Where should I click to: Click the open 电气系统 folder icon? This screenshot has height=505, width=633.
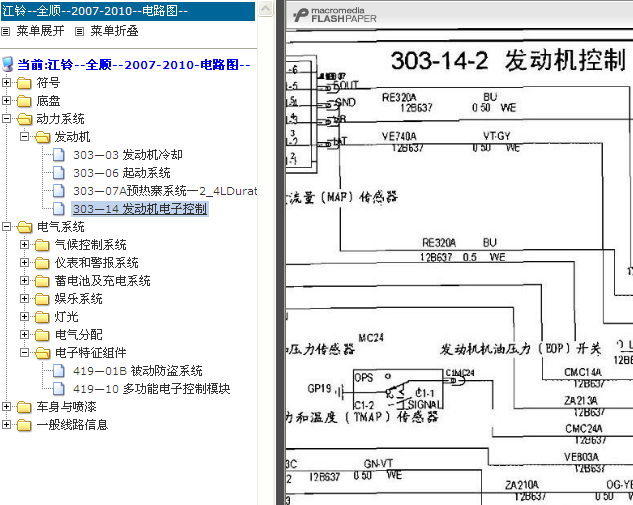click(x=25, y=227)
